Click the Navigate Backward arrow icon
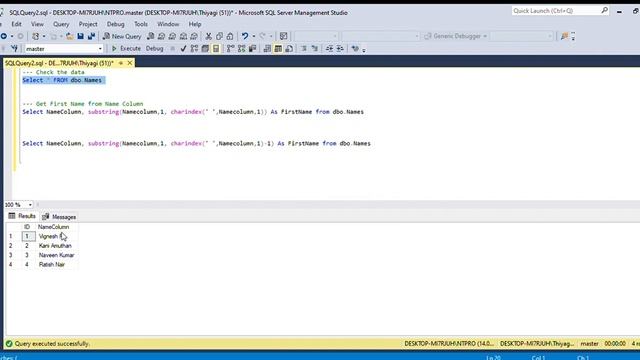Viewport: 640px width, 360px height. tap(4, 36)
